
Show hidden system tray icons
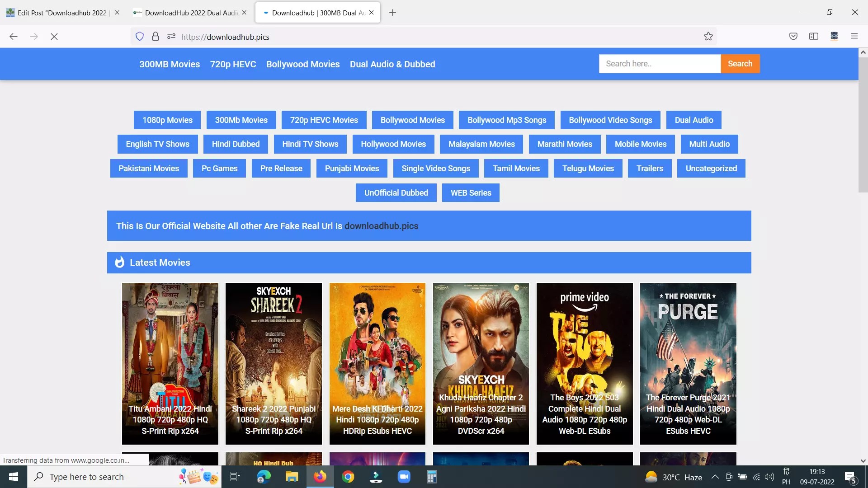(715, 477)
